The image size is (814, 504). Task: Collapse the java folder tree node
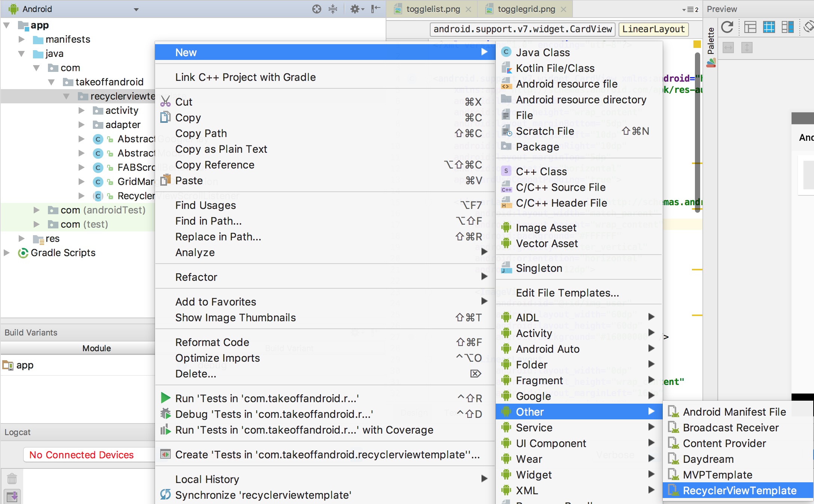point(21,54)
